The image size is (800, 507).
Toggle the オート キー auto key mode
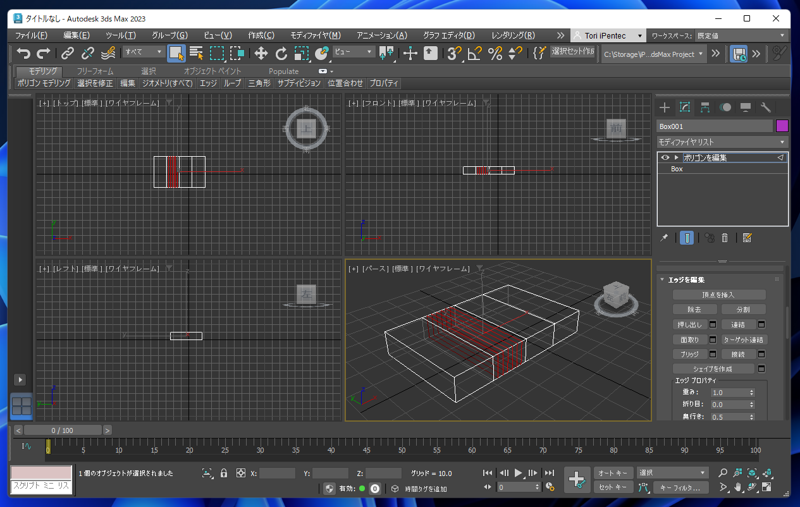click(x=612, y=473)
